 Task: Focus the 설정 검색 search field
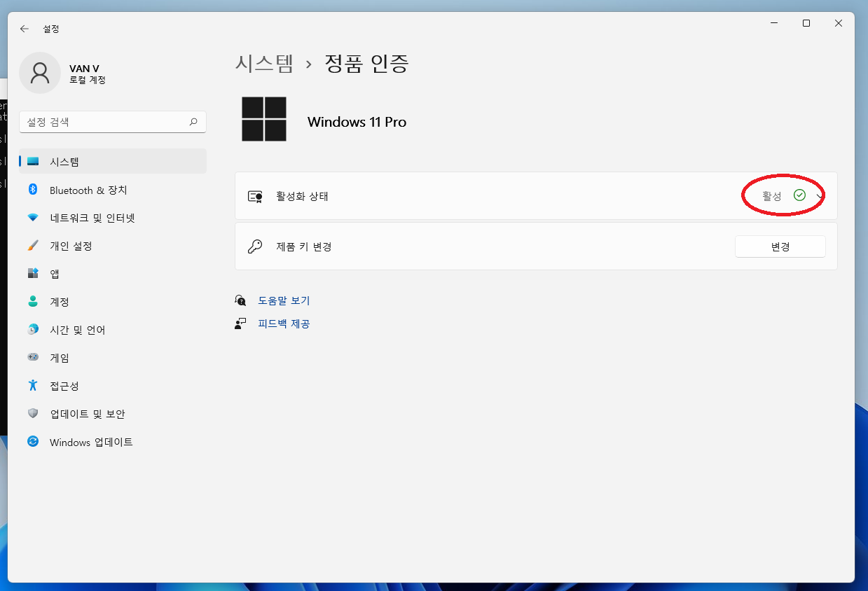[x=113, y=122]
